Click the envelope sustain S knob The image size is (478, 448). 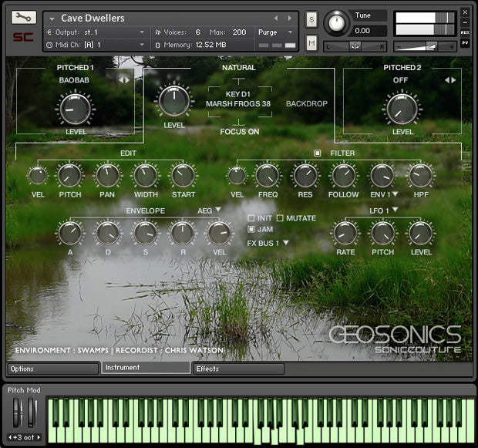point(145,234)
